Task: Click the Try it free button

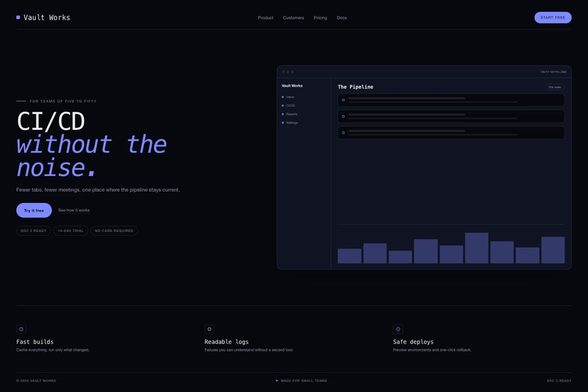Action: pos(34,210)
